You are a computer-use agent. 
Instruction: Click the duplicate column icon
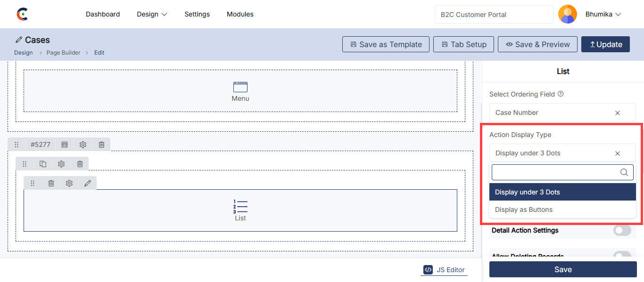(x=43, y=164)
